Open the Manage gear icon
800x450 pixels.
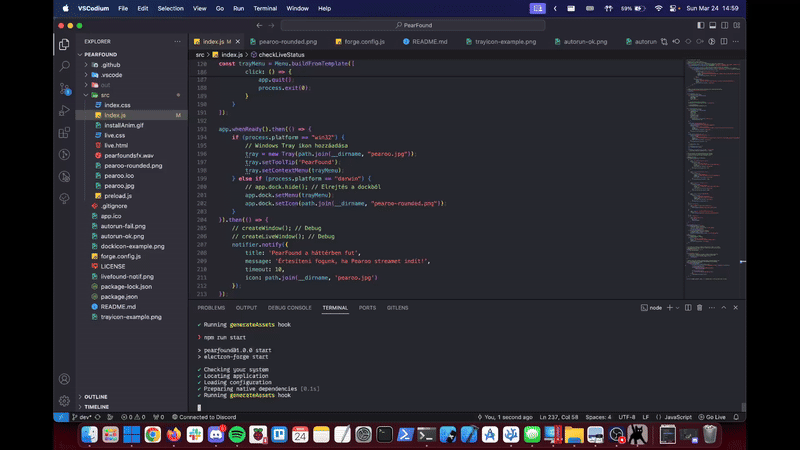point(64,401)
